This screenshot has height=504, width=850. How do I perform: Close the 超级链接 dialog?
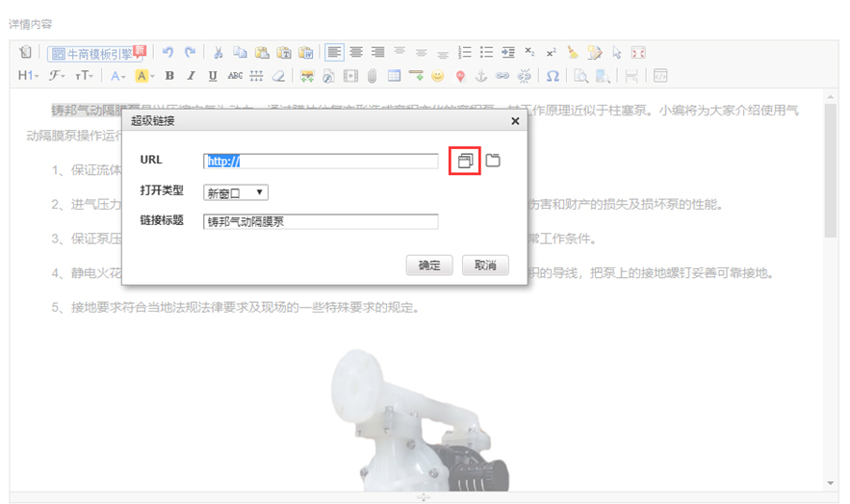(x=515, y=121)
